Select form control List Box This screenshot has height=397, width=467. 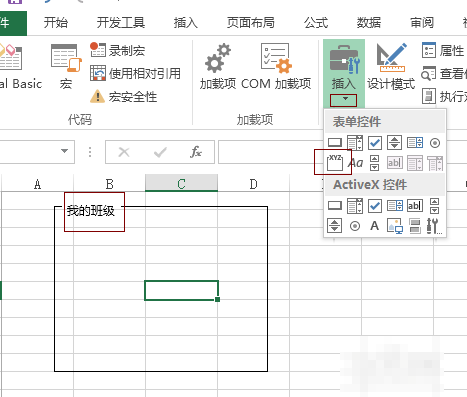coord(415,143)
